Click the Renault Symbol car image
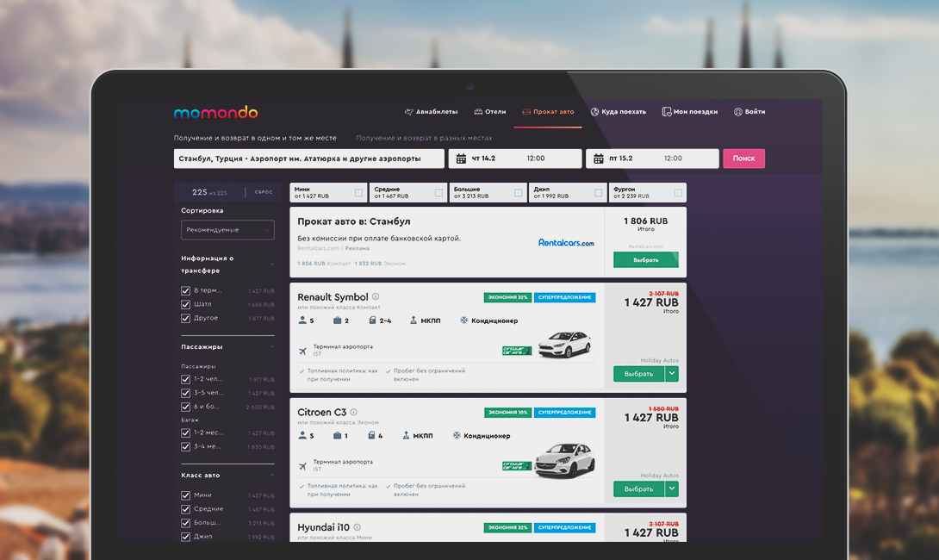The width and height of the screenshot is (939, 560). (565, 345)
